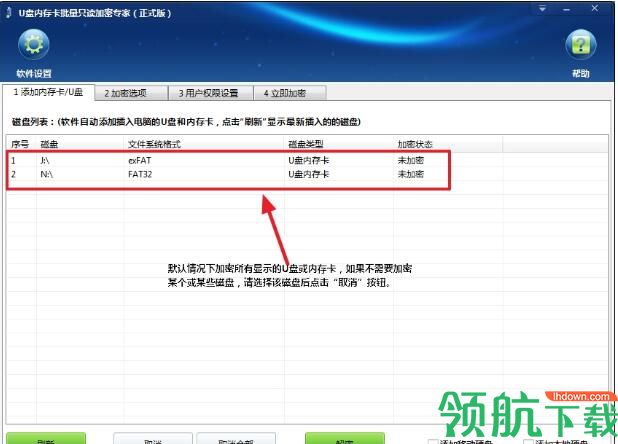Click the green 解密 button
The image size is (618, 444).
click(345, 438)
